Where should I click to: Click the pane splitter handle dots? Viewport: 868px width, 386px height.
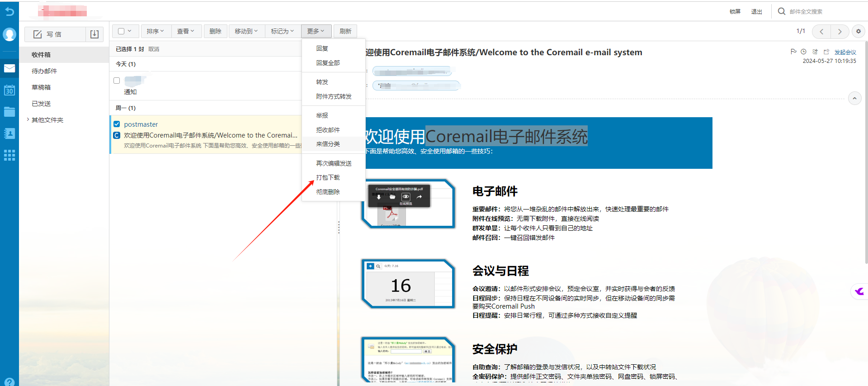pyautogui.click(x=339, y=227)
